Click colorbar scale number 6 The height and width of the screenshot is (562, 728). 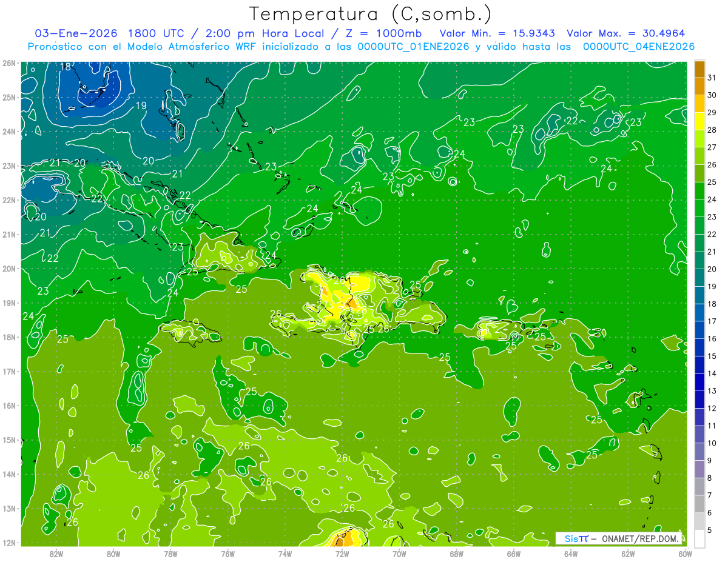(710, 513)
